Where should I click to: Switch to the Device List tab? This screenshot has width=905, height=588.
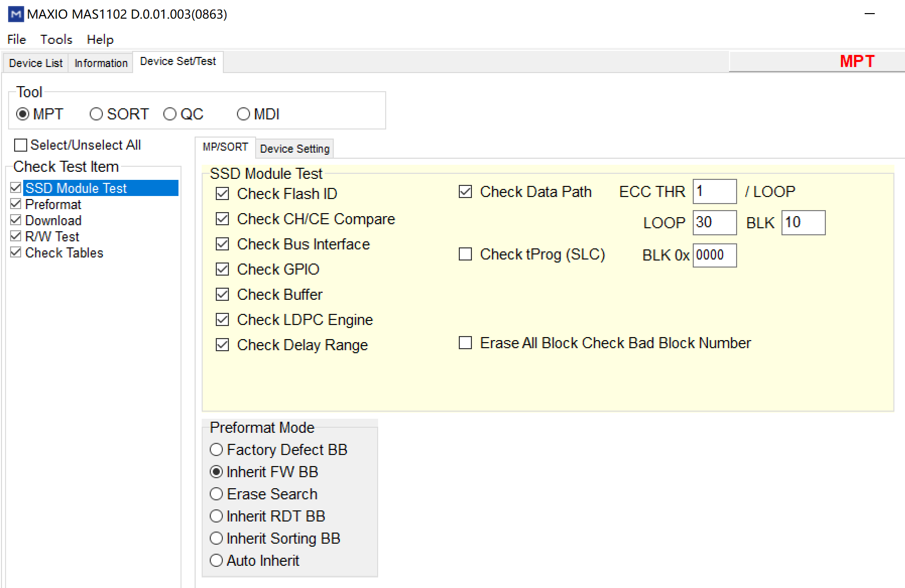(x=36, y=63)
